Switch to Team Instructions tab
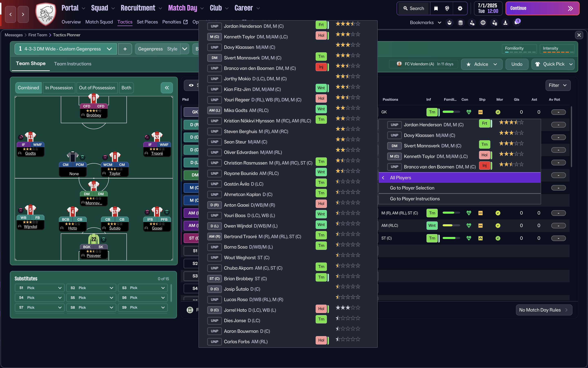The image size is (588, 368). (73, 64)
